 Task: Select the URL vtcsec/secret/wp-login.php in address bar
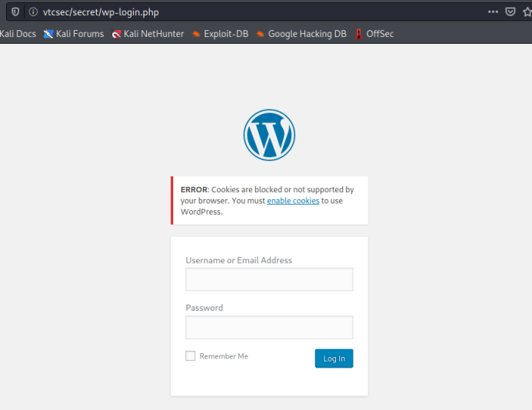[x=101, y=12]
